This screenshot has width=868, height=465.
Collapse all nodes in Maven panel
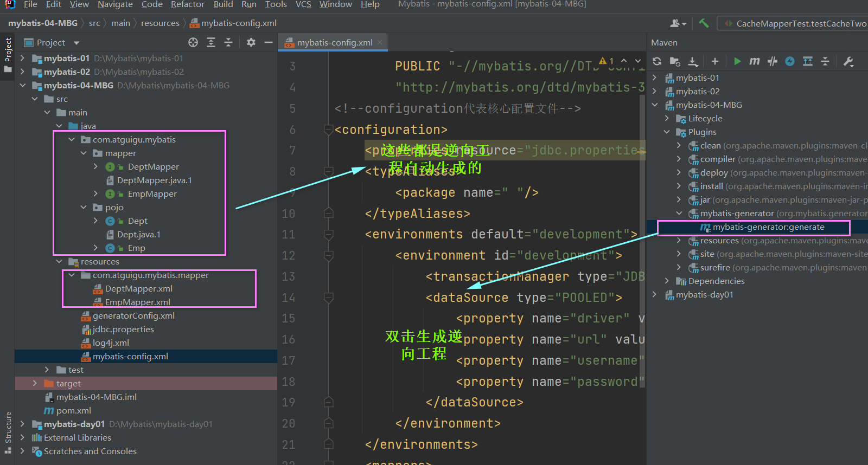tap(825, 61)
